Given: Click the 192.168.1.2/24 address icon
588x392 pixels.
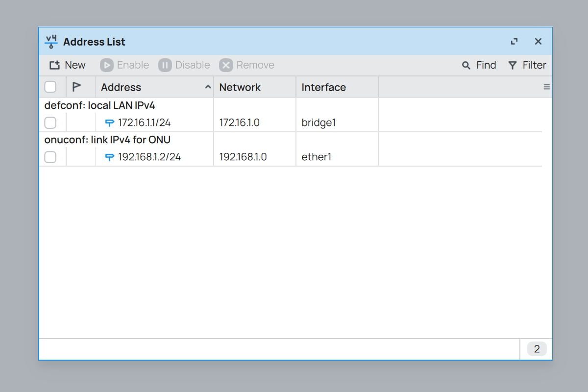Looking at the screenshot, I should click(x=110, y=157).
